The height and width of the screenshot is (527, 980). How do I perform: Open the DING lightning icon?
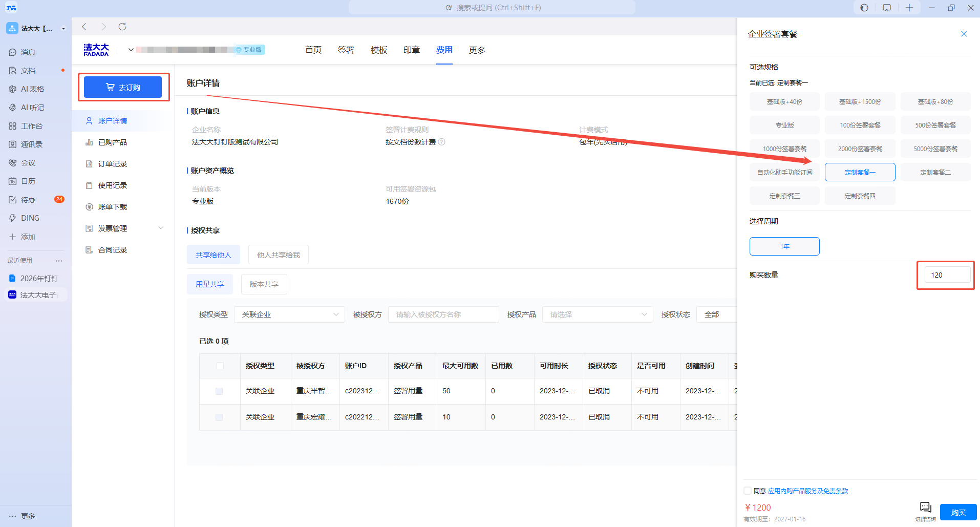coord(13,218)
